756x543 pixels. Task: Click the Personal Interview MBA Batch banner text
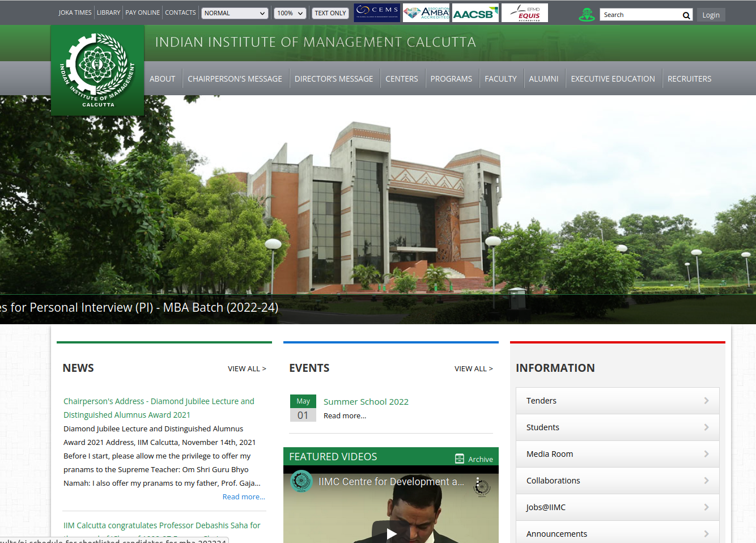pyautogui.click(x=139, y=307)
